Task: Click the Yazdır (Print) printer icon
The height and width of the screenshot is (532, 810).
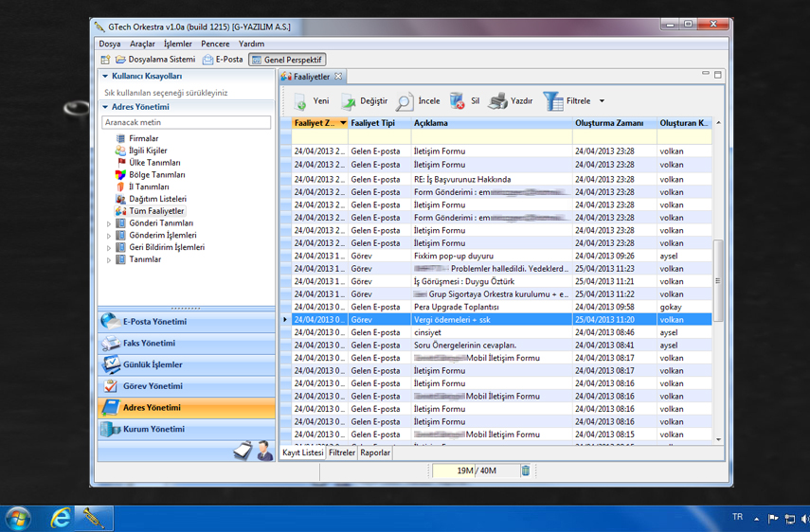Action: tap(497, 101)
